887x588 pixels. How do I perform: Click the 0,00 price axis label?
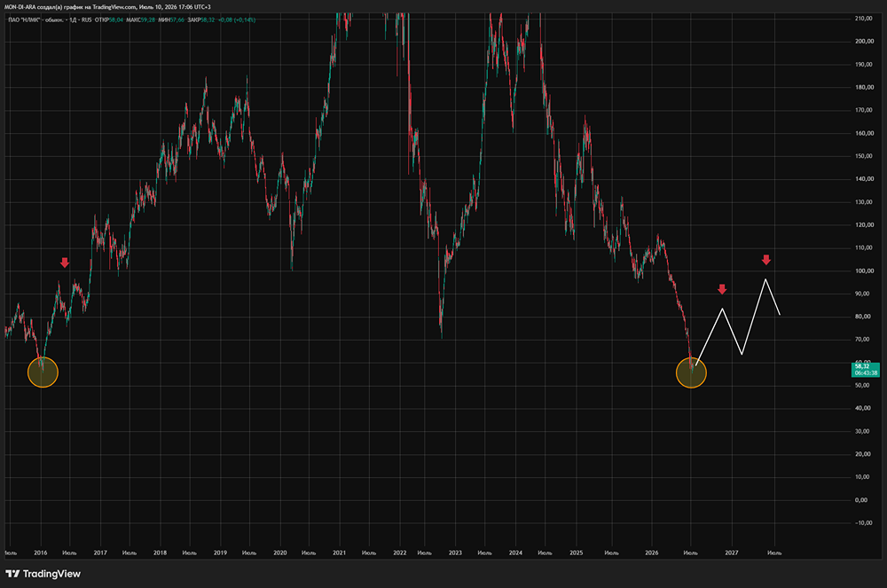(x=861, y=500)
